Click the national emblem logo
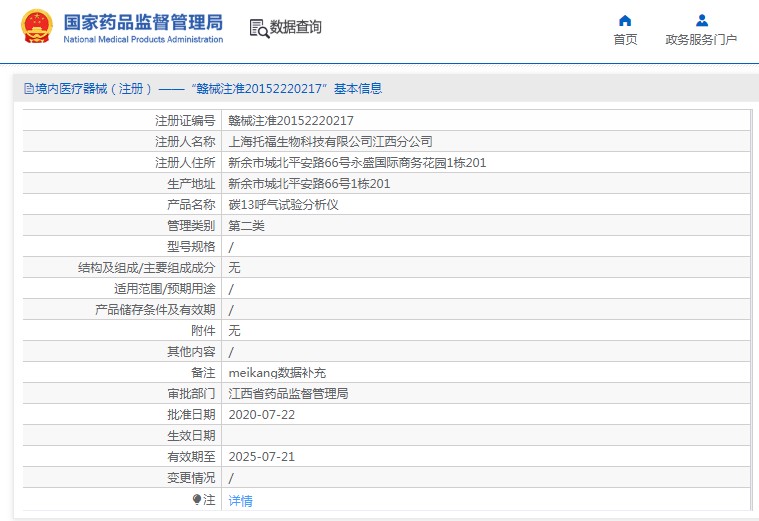Screen dimensions: 759x521 click(37, 27)
